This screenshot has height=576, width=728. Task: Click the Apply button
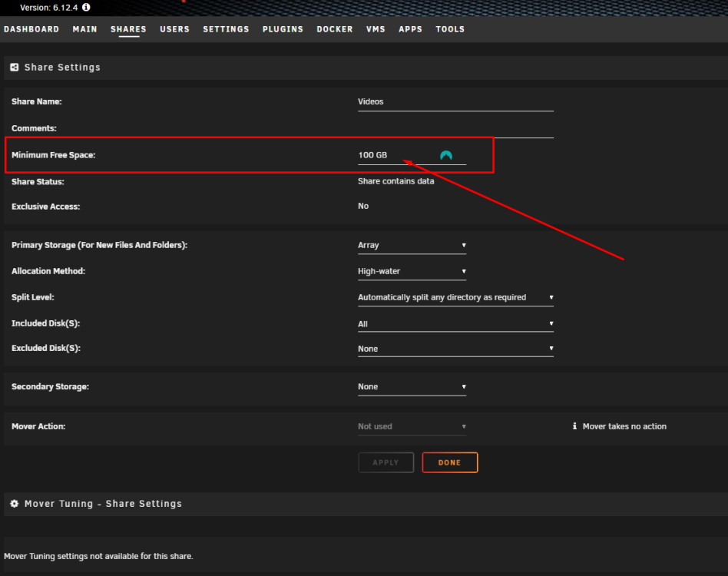click(386, 463)
